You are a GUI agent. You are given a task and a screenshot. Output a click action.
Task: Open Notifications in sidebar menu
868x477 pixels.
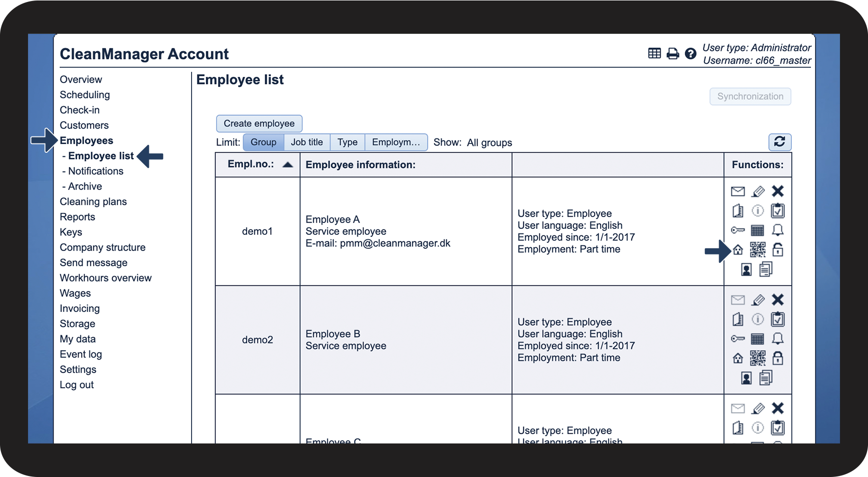tap(96, 171)
